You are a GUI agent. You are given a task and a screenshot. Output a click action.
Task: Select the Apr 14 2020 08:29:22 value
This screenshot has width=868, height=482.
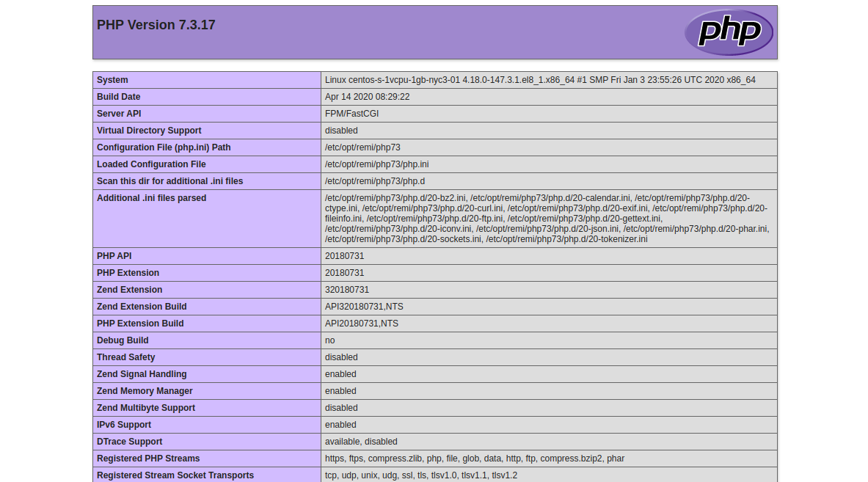pos(368,97)
